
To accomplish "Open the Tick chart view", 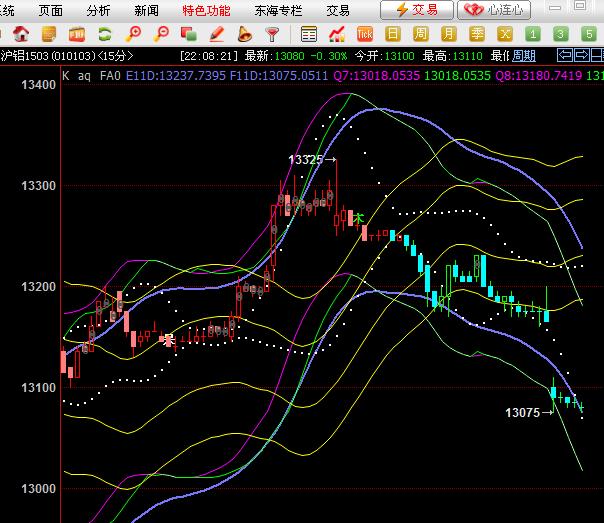I will tap(365, 35).
